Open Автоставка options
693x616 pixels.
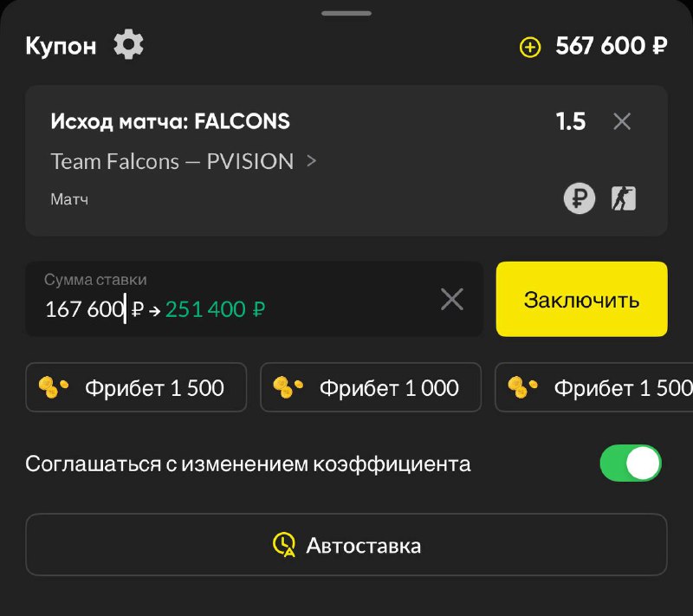click(346, 545)
